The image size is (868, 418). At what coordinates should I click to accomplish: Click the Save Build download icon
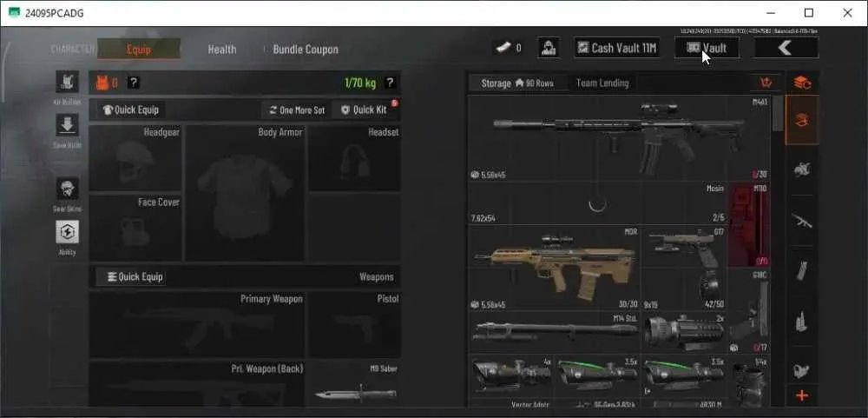[67, 125]
